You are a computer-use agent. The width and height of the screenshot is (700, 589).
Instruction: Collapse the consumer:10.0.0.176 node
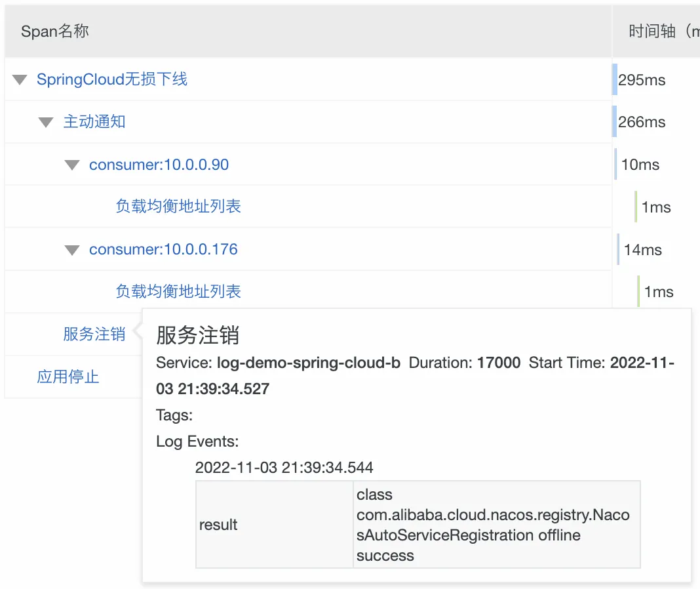[72, 250]
